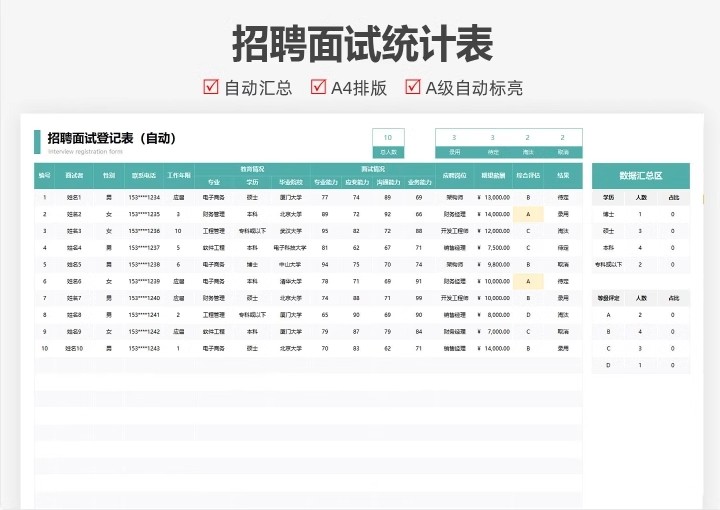Select the 姓名10 cell

74,348
